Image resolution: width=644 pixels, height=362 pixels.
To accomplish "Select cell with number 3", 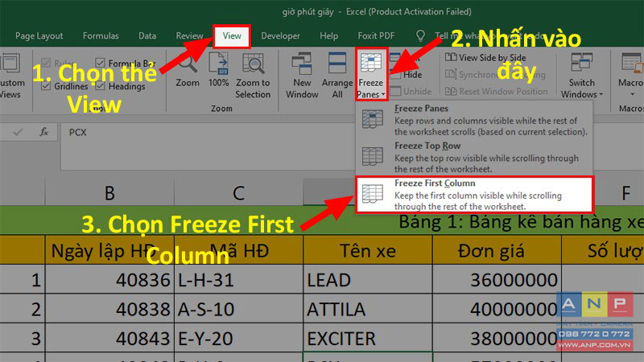I will [23, 338].
